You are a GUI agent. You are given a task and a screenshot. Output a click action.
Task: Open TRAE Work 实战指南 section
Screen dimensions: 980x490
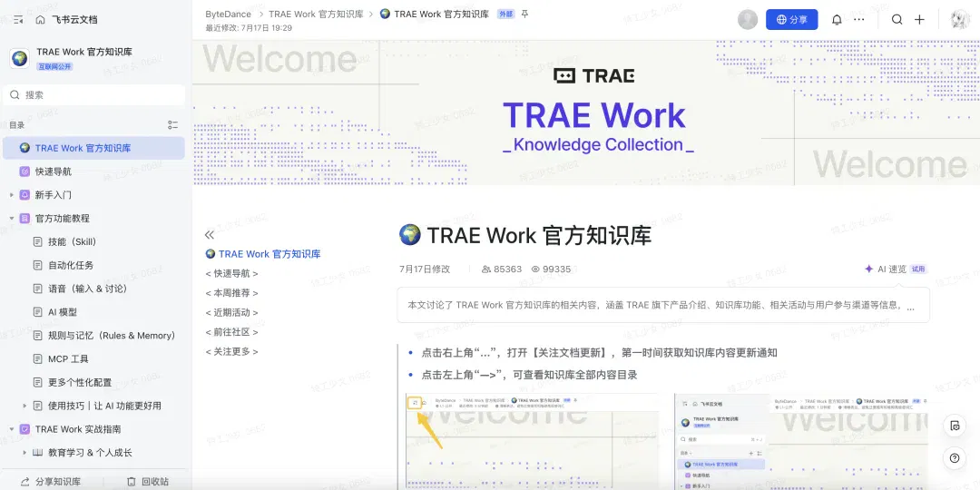coord(78,429)
